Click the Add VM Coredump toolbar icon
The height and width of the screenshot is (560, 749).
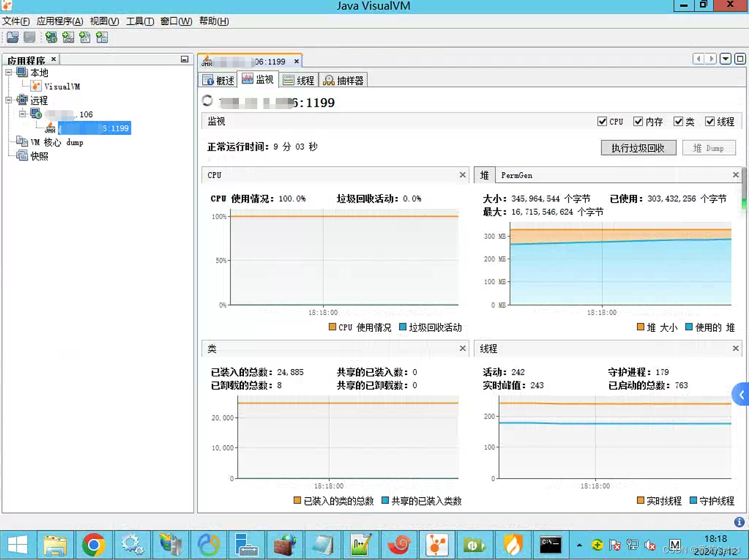pos(85,37)
